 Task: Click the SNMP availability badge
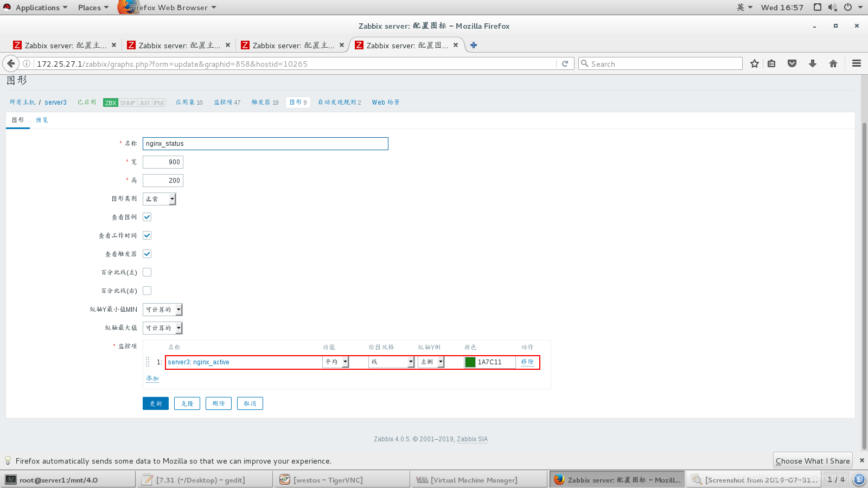pyautogui.click(x=127, y=102)
